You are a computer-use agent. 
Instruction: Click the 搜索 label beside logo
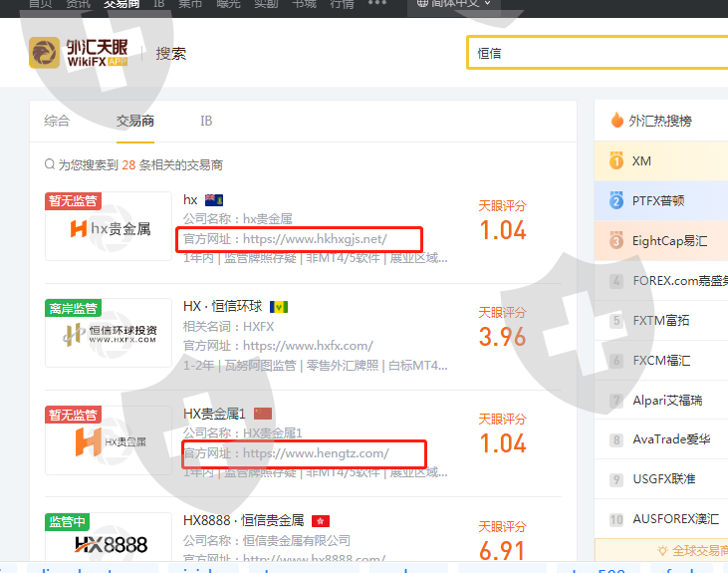171,54
